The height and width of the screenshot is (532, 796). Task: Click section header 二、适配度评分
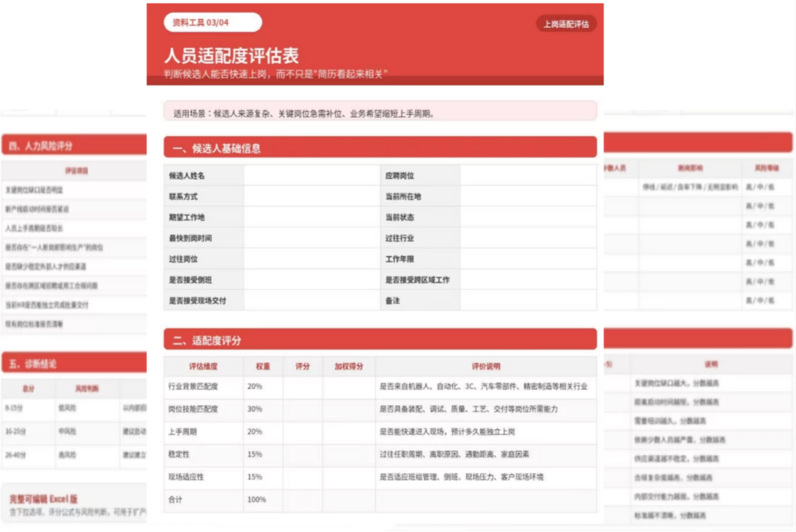[x=380, y=340]
